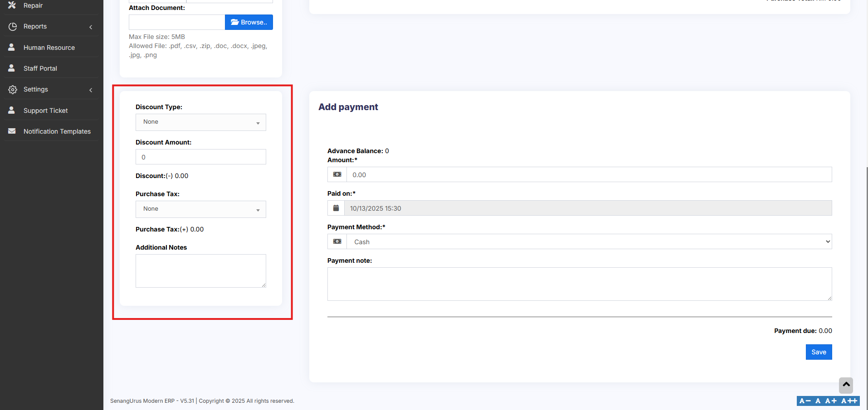Open Human Resource from the sidebar

[x=49, y=48]
